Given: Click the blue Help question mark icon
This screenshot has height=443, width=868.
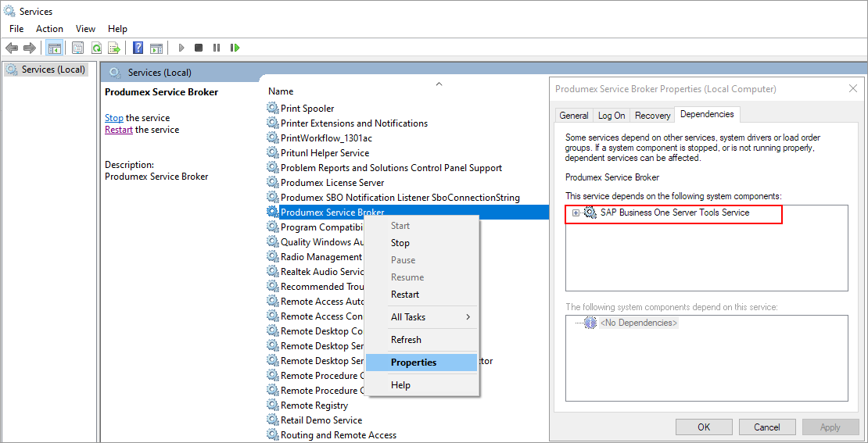Looking at the screenshot, I should coord(138,48).
